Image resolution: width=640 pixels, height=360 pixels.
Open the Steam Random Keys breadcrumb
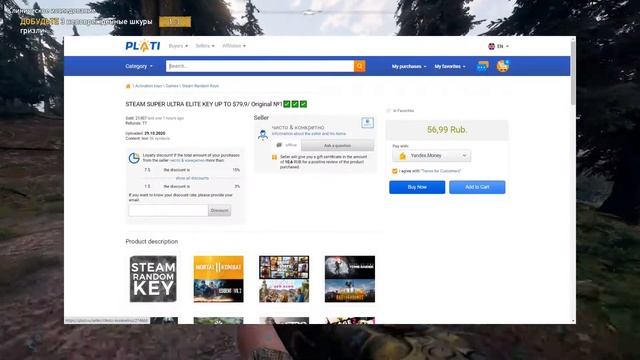click(x=200, y=86)
